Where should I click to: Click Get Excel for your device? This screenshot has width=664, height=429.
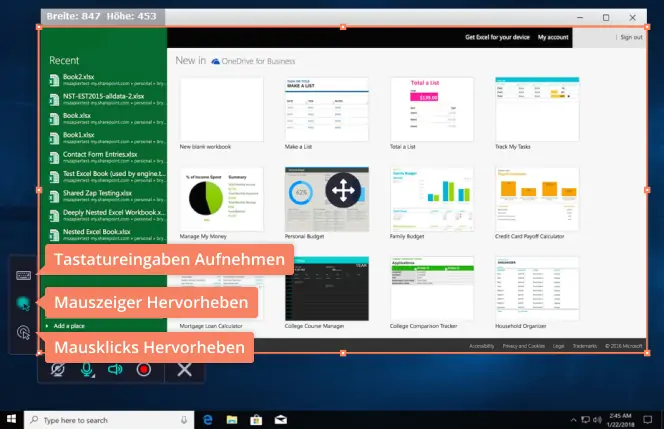point(497,37)
